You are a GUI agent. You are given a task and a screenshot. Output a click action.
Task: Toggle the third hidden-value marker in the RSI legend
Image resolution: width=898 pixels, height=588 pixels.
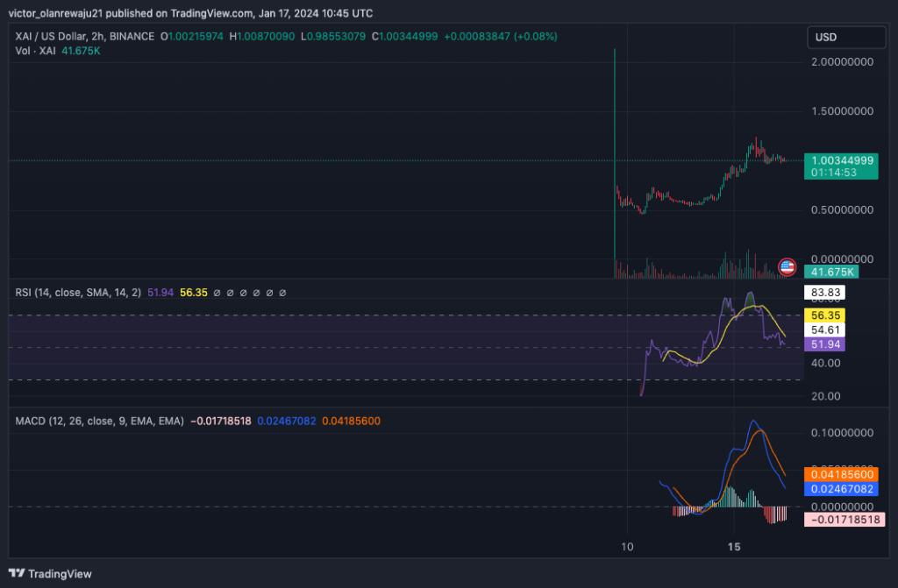click(x=243, y=293)
